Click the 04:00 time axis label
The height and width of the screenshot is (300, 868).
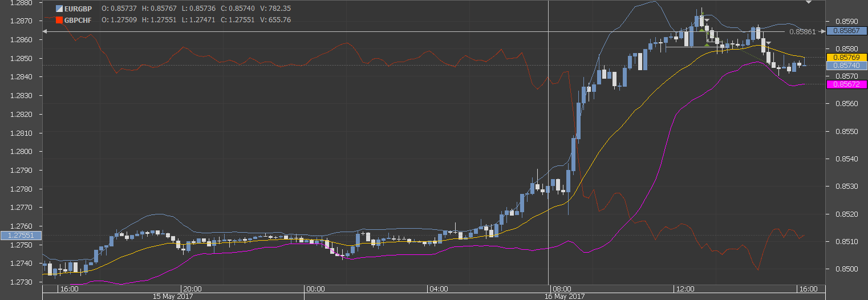pyautogui.click(x=439, y=289)
